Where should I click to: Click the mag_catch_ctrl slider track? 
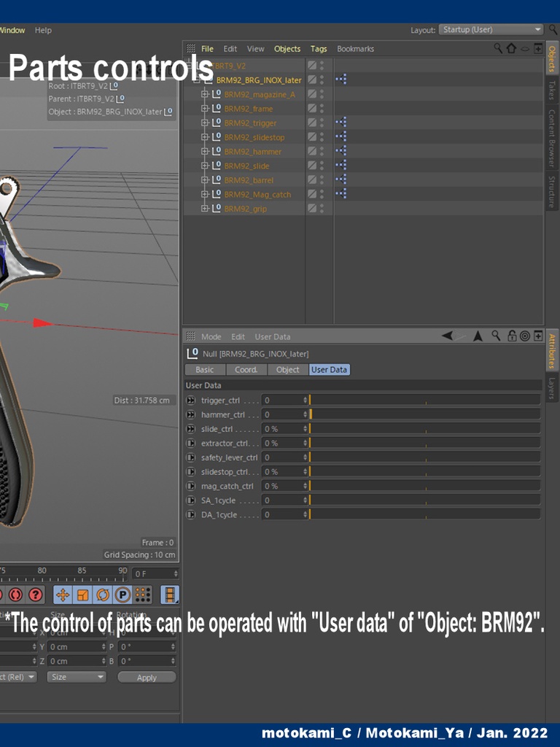click(425, 486)
